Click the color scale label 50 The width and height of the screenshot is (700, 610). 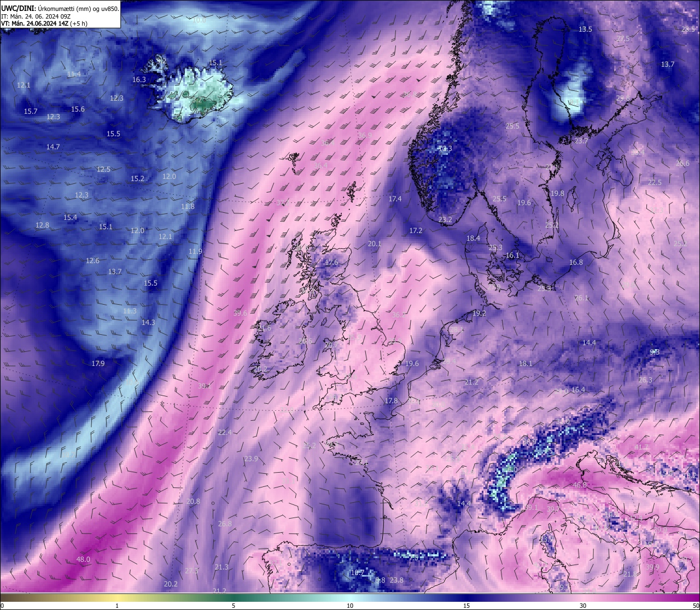pyautogui.click(x=696, y=606)
